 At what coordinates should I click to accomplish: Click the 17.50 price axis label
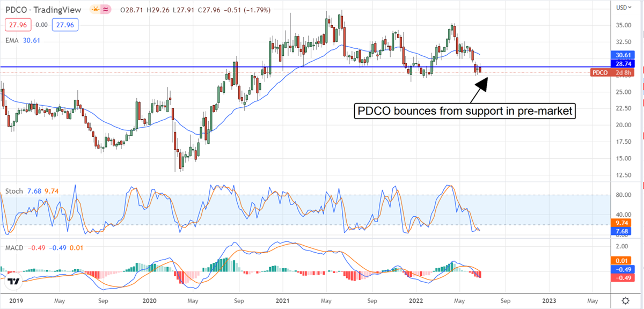[623, 142]
